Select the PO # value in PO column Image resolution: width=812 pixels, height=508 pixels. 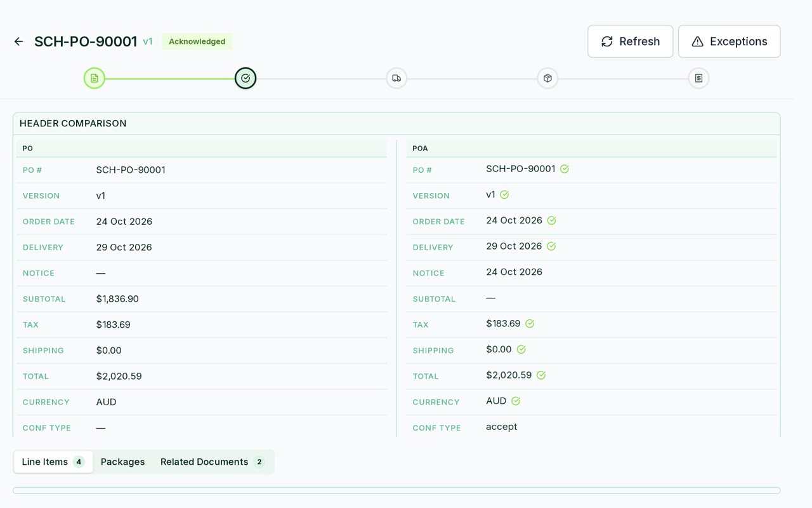131,170
